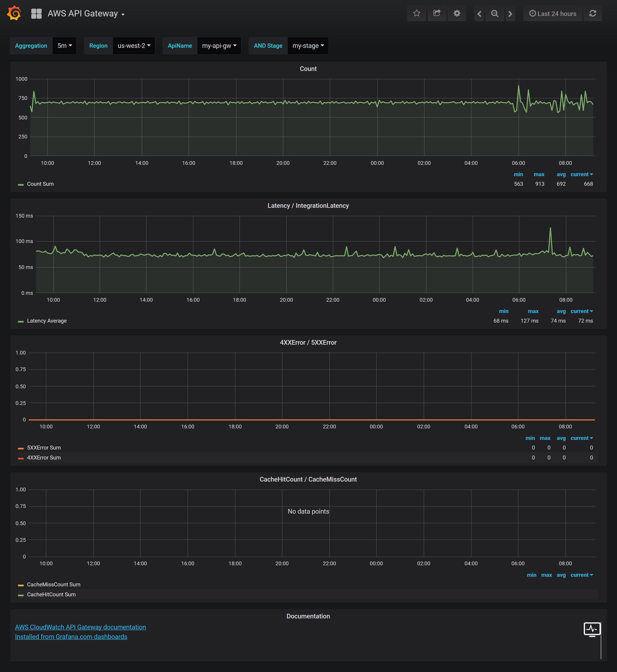This screenshot has width=617, height=672.
Task: Click the Latency Average color swatch
Action: click(x=21, y=321)
